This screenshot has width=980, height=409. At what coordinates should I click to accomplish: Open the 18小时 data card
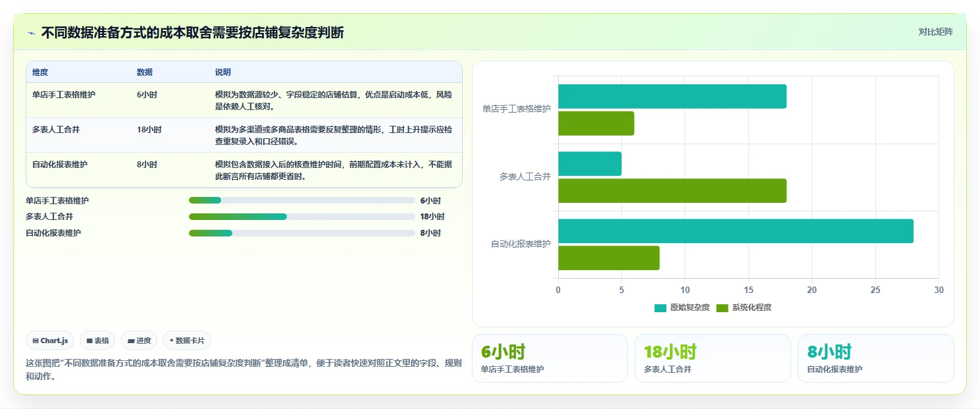point(712,358)
